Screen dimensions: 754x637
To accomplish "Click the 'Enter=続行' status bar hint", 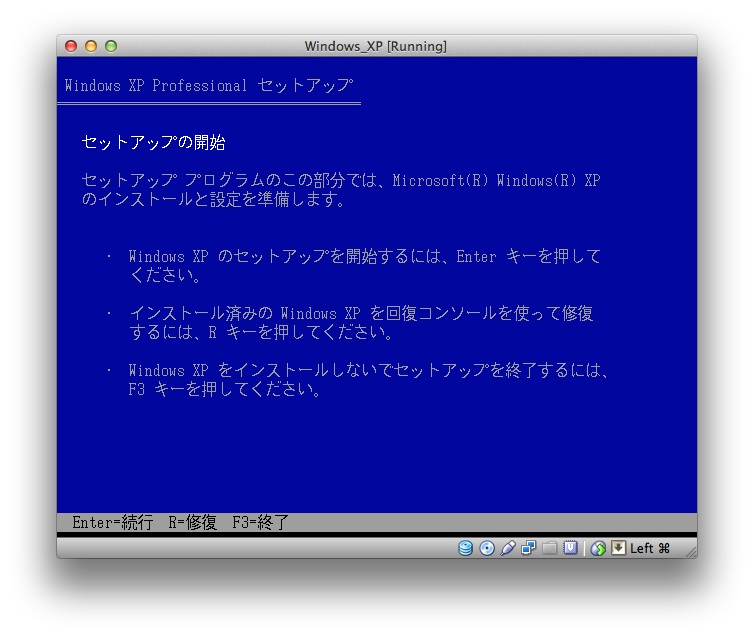I will [x=113, y=522].
